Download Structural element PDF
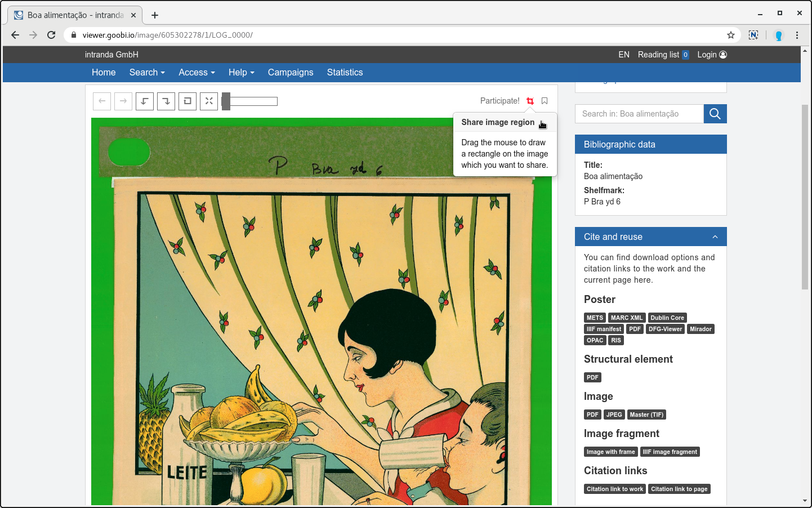812x508 pixels. pyautogui.click(x=592, y=377)
